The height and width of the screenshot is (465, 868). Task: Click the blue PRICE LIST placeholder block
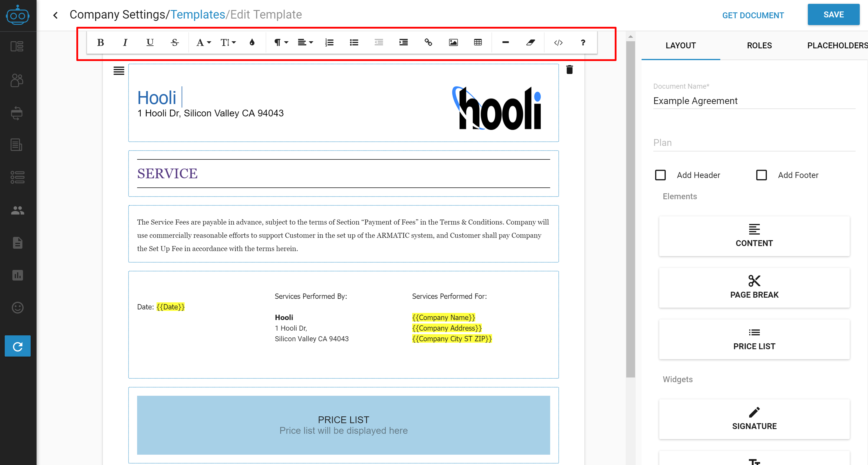tap(343, 425)
